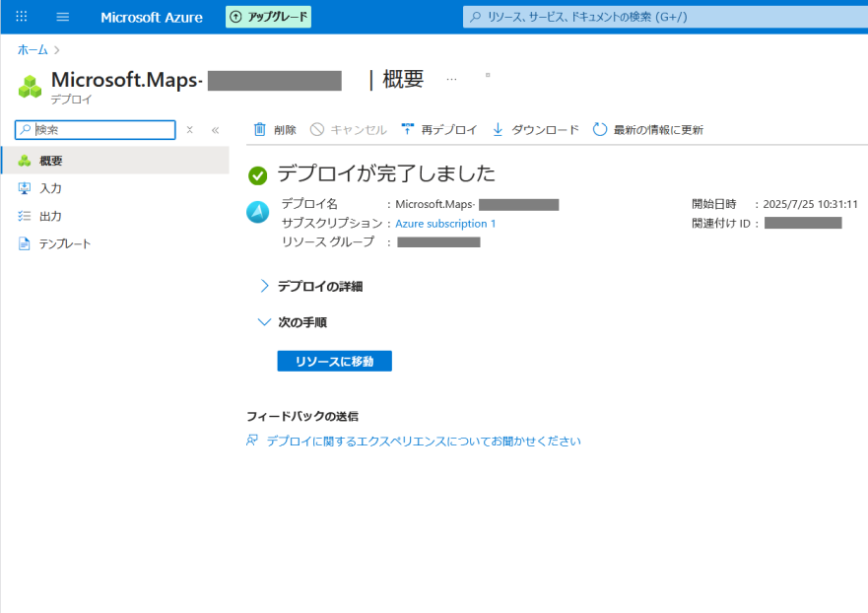Click the green success checkmark icon
The height and width of the screenshot is (613, 868).
[x=257, y=175]
